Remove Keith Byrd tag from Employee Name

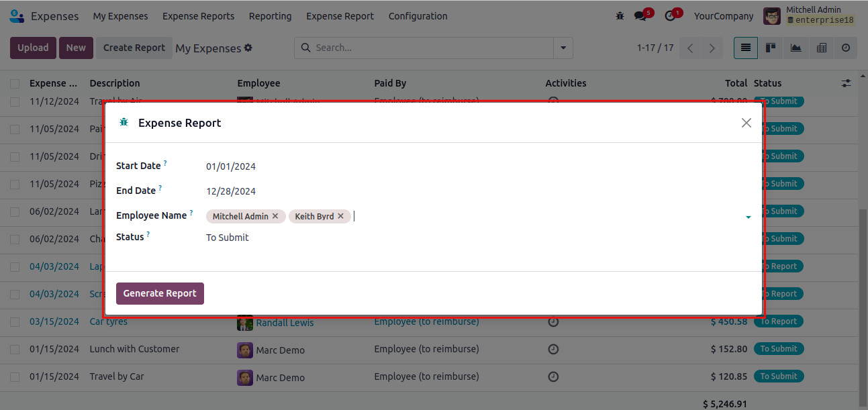[340, 216]
